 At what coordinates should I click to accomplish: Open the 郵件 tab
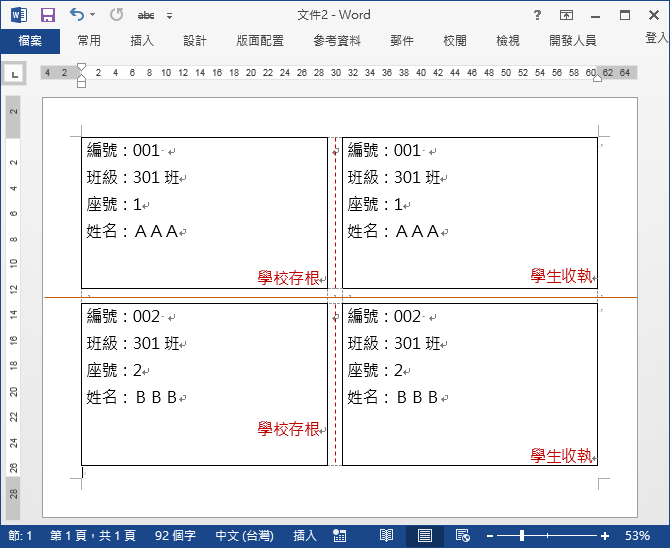[x=402, y=41]
